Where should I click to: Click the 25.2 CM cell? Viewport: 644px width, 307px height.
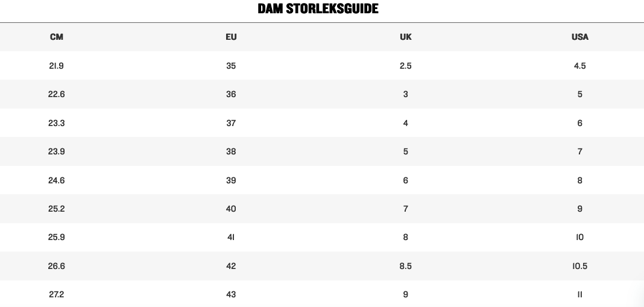point(56,208)
